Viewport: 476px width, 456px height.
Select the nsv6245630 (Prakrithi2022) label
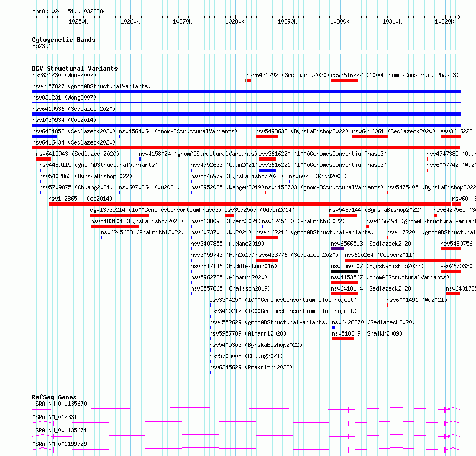[x=303, y=221]
